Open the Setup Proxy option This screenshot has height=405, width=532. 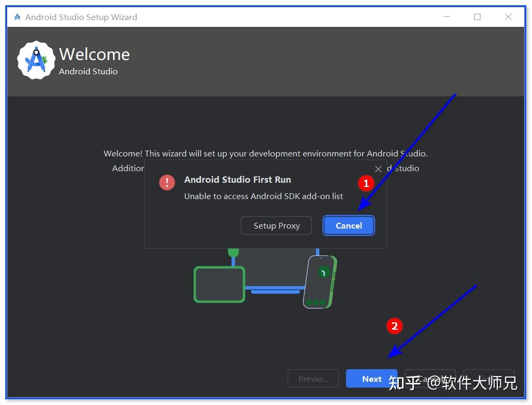coord(276,225)
